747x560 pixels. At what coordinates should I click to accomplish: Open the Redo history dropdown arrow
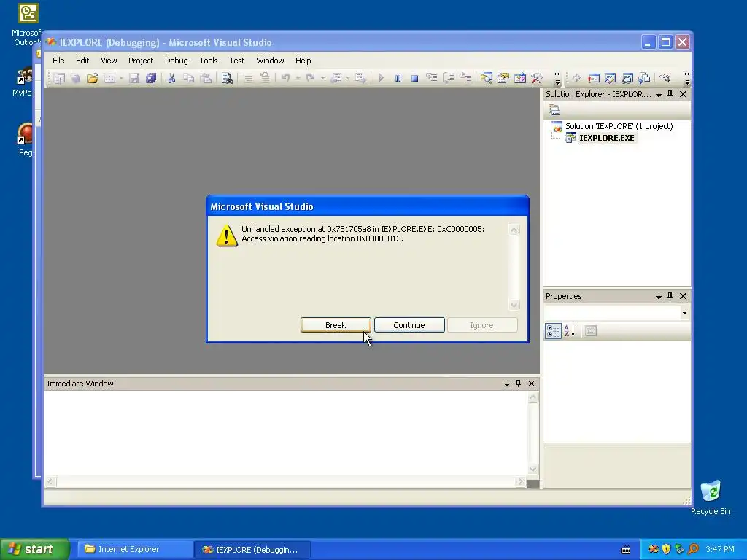[x=322, y=78]
